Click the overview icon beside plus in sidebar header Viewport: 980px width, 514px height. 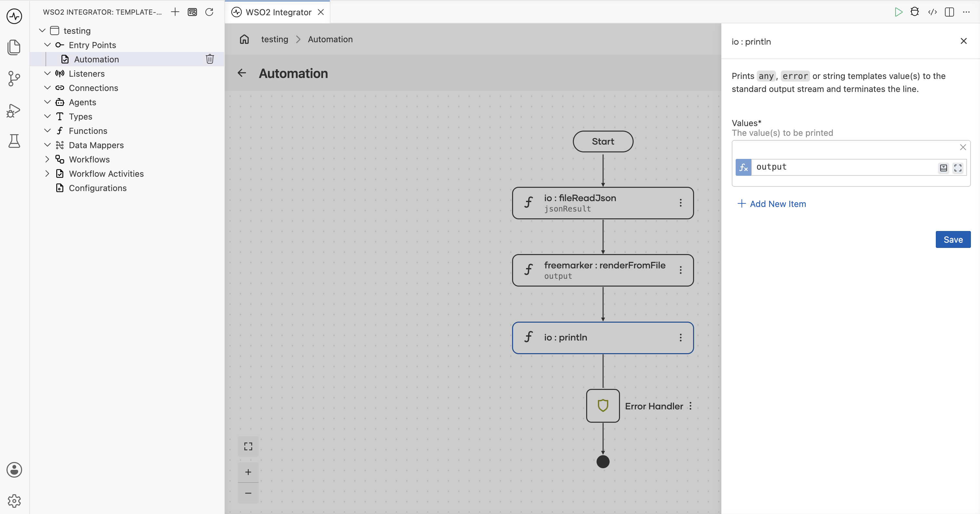click(192, 12)
